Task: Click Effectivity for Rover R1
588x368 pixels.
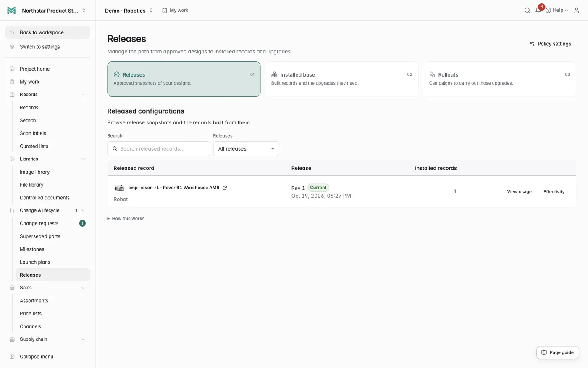Action: click(554, 192)
